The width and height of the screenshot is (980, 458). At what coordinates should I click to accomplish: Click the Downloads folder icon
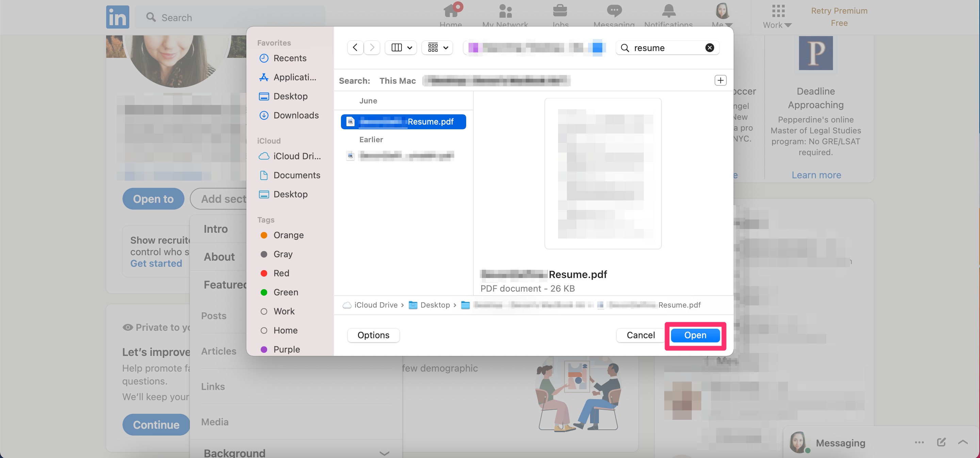coord(263,115)
